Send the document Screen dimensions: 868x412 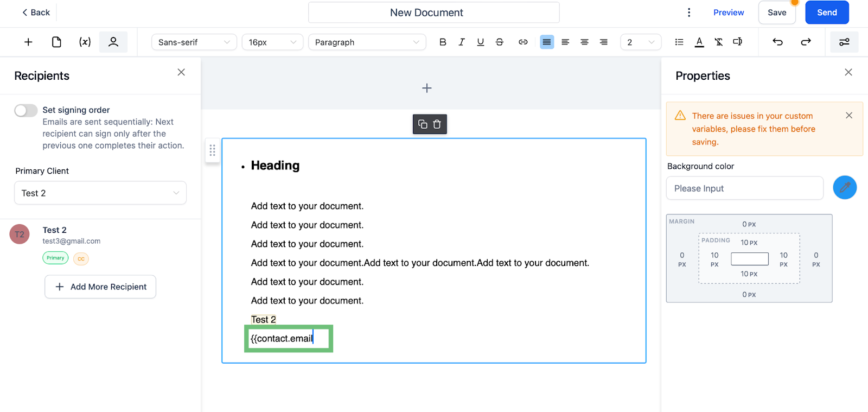click(827, 12)
